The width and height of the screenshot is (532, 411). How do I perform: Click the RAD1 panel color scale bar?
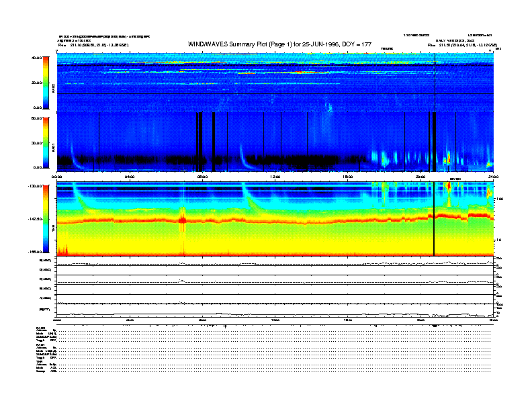[46, 143]
